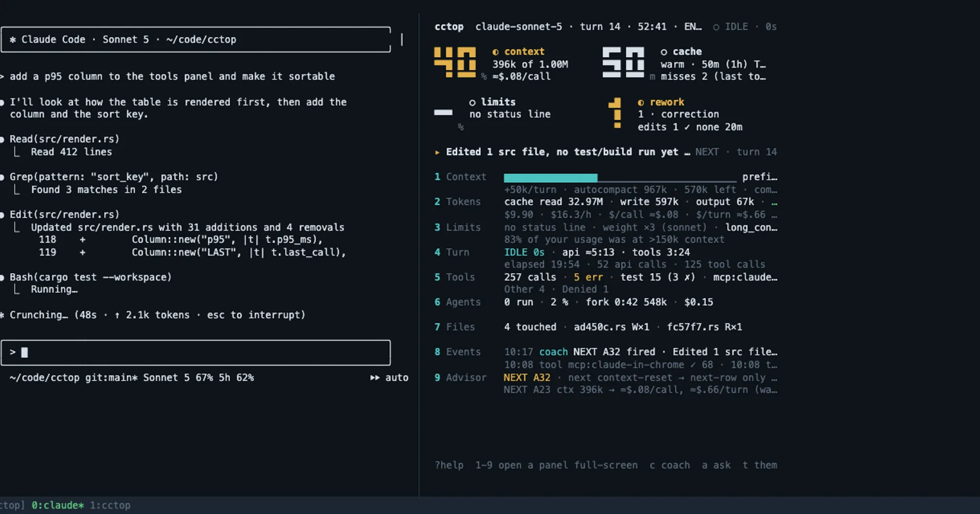Click 'turn 14' in the cctop header

coord(600,26)
